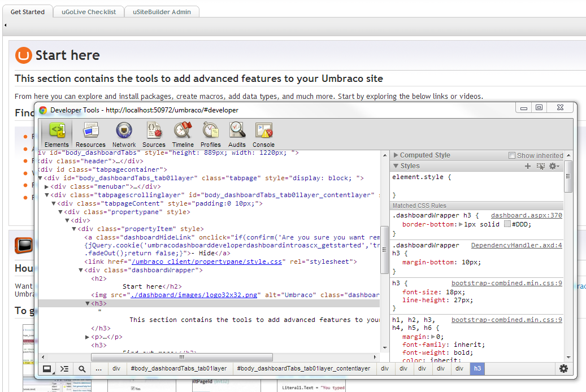Open the Resources panel
This screenshot has height=392, width=586.
coord(90,135)
